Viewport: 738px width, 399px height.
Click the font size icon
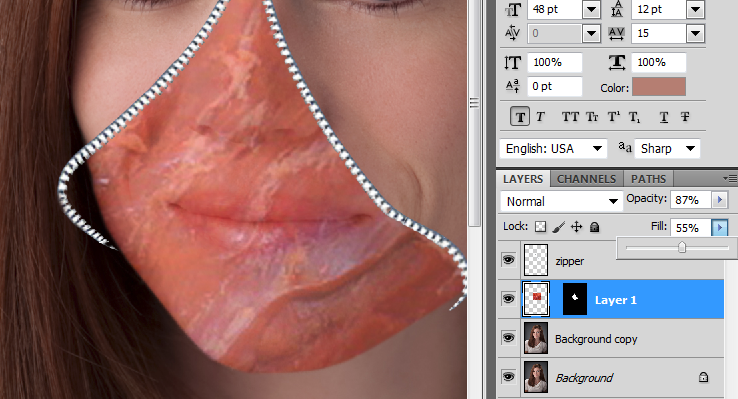click(x=513, y=9)
